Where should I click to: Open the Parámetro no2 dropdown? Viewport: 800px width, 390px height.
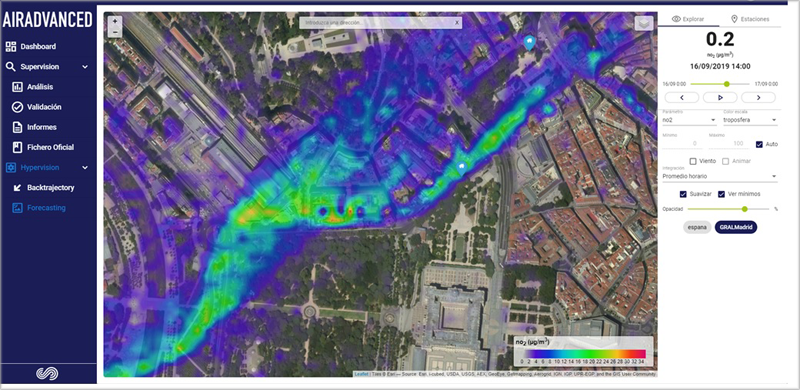coord(689,120)
